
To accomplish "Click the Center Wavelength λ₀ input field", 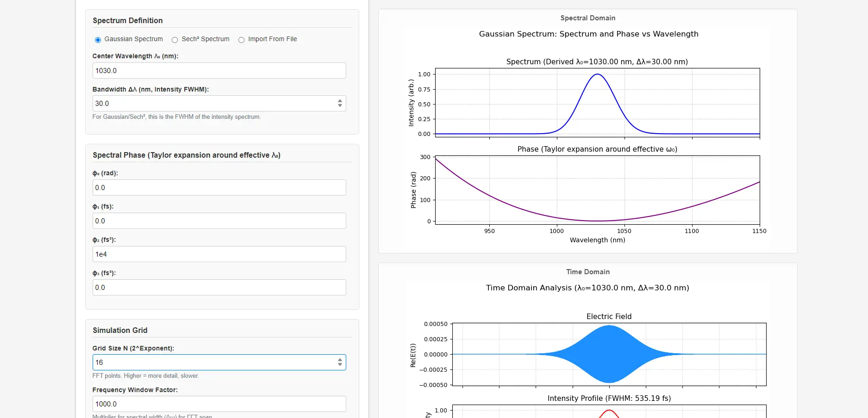I will click(x=219, y=70).
